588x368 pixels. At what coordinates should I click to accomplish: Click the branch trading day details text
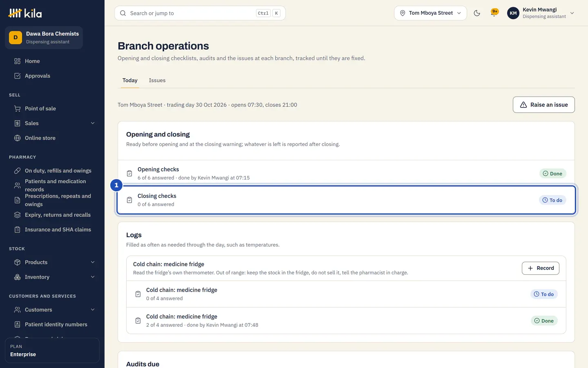(207, 105)
